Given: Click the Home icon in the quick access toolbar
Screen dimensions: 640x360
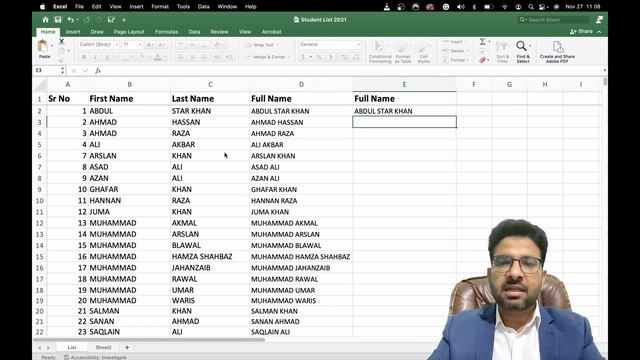Looking at the screenshot, I should click(45, 20).
